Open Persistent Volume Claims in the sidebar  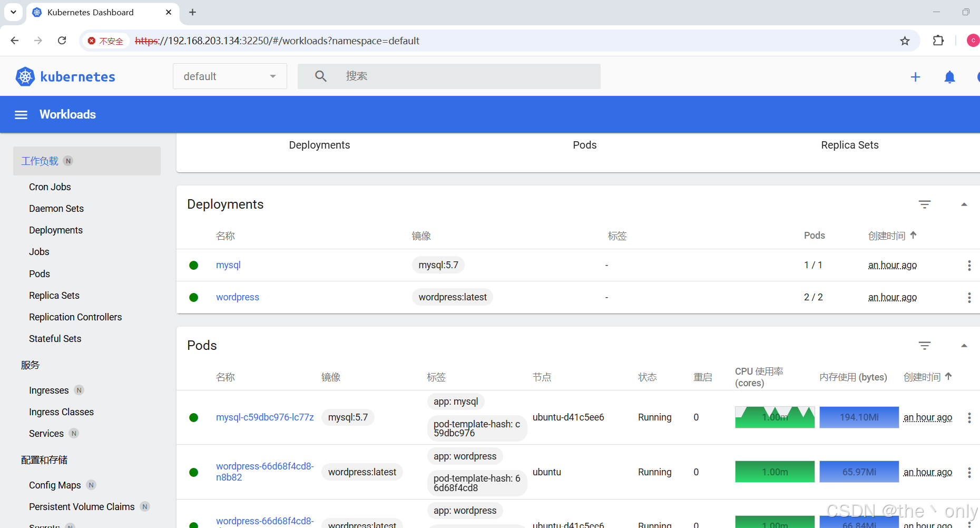[x=82, y=507]
